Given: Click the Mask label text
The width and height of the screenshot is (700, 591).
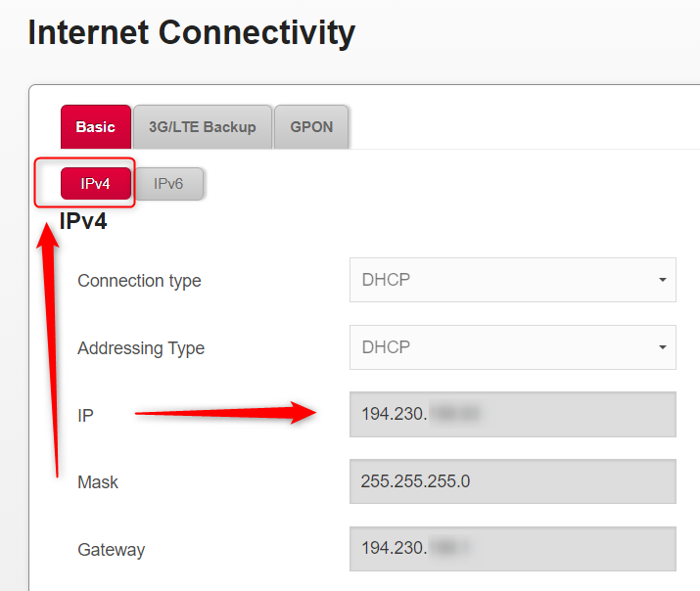Looking at the screenshot, I should [98, 482].
